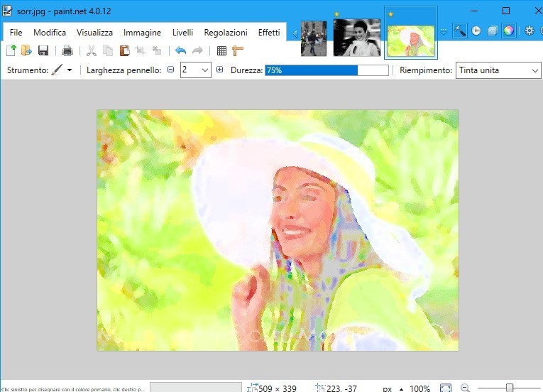Click the Print icon
The width and height of the screenshot is (543, 392).
coord(67,50)
